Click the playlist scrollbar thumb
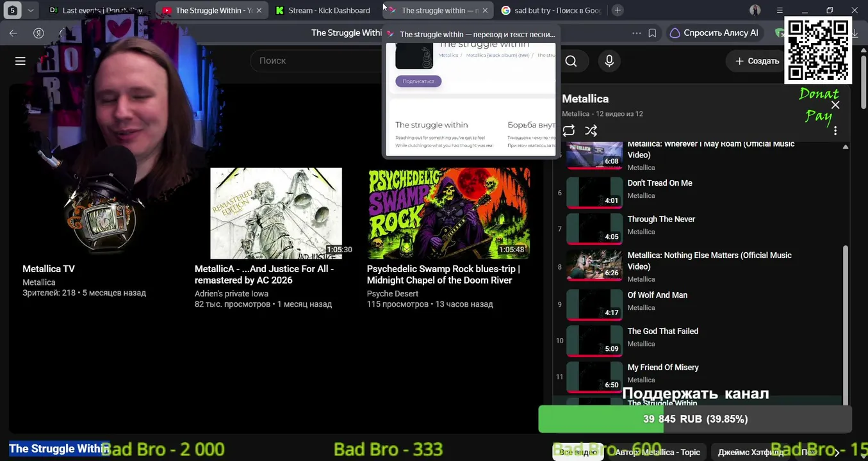Image resolution: width=868 pixels, height=461 pixels. point(846,325)
